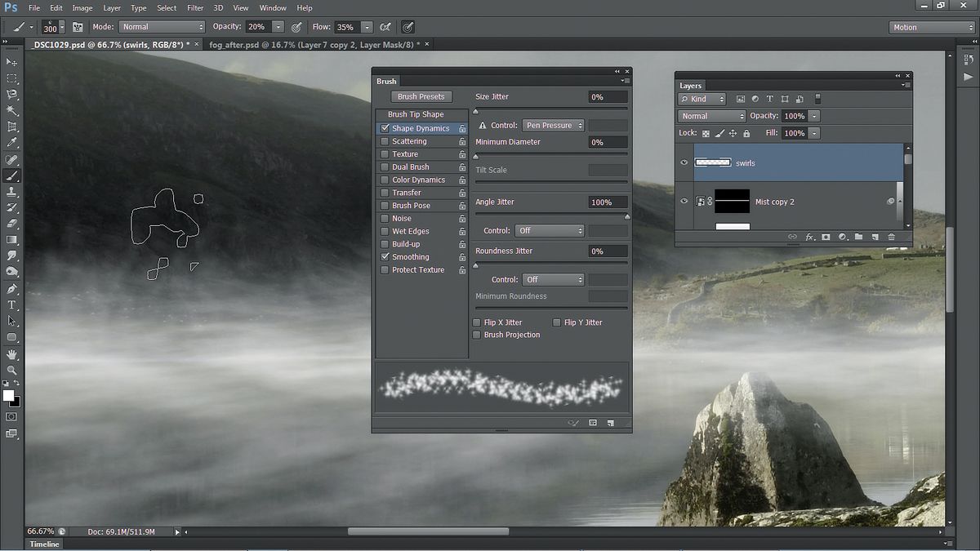Enable the Scattering checkbox
Image resolution: width=980 pixels, height=551 pixels.
[x=385, y=141]
